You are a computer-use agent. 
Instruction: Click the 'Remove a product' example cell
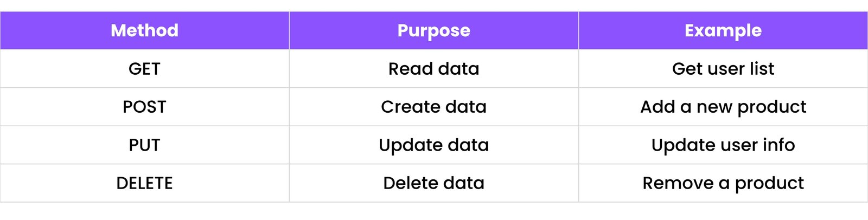[723, 183]
